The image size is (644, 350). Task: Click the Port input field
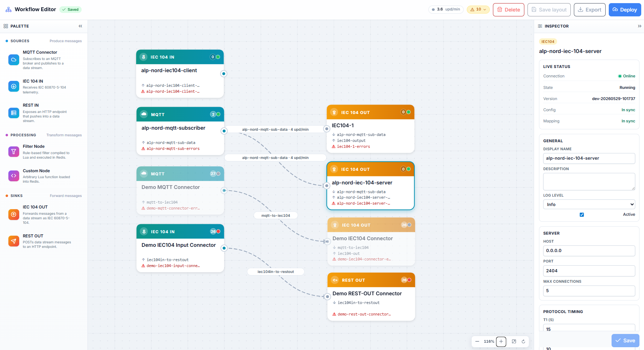[x=589, y=271]
